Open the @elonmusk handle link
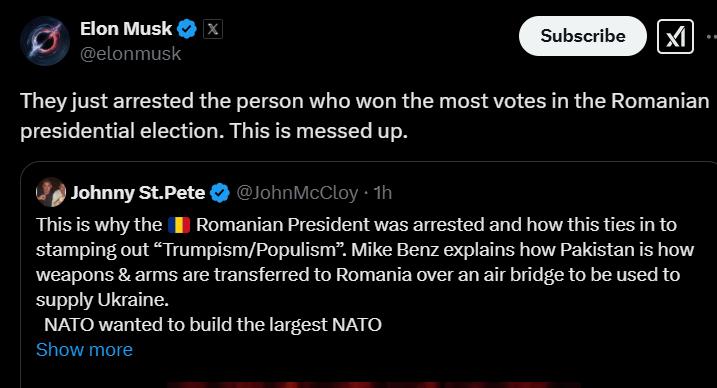 [x=130, y=54]
